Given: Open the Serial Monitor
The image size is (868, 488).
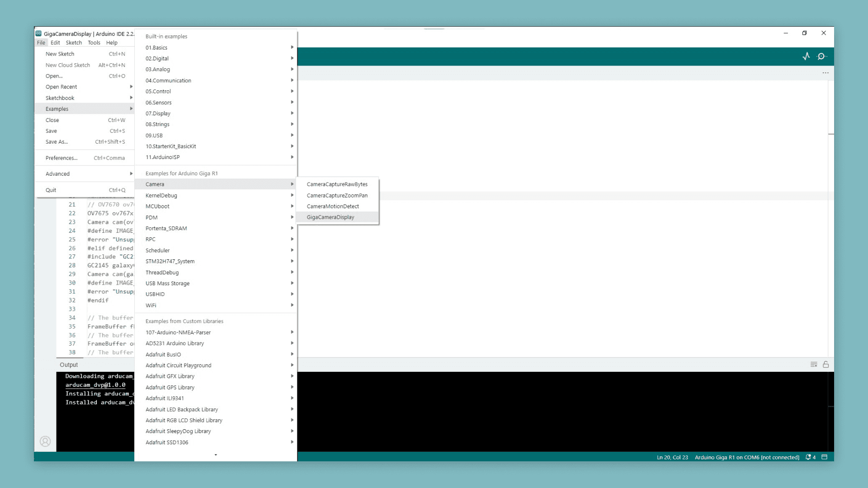Looking at the screenshot, I should point(821,56).
